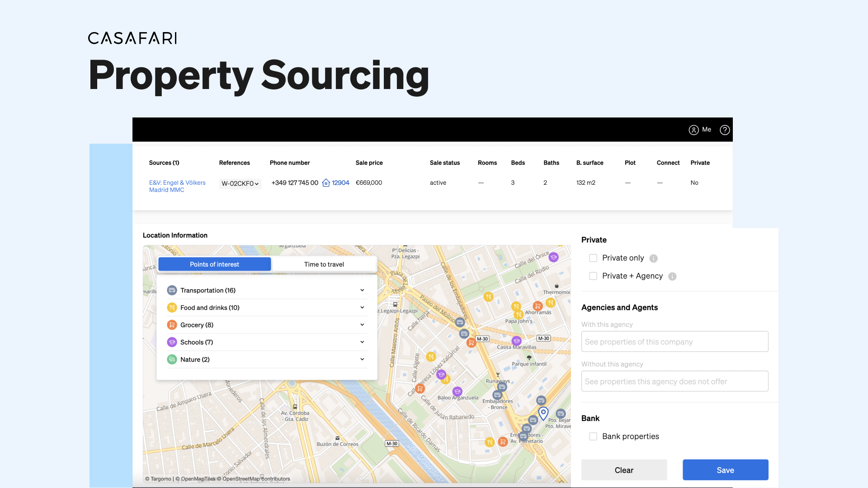Click the transport marker at Embajadores - Bronce
Screen dimensions: 868x488
coord(497,395)
